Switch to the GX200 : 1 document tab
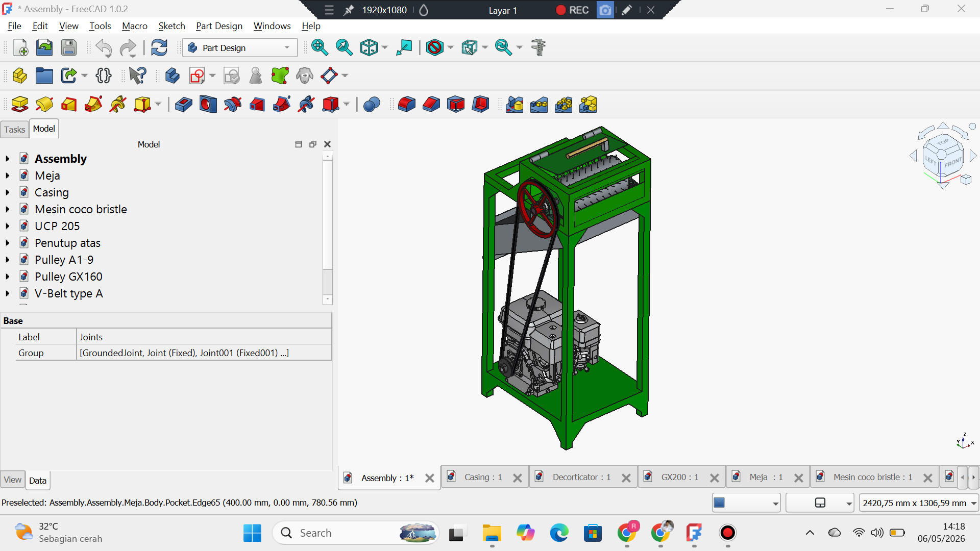 point(680,477)
